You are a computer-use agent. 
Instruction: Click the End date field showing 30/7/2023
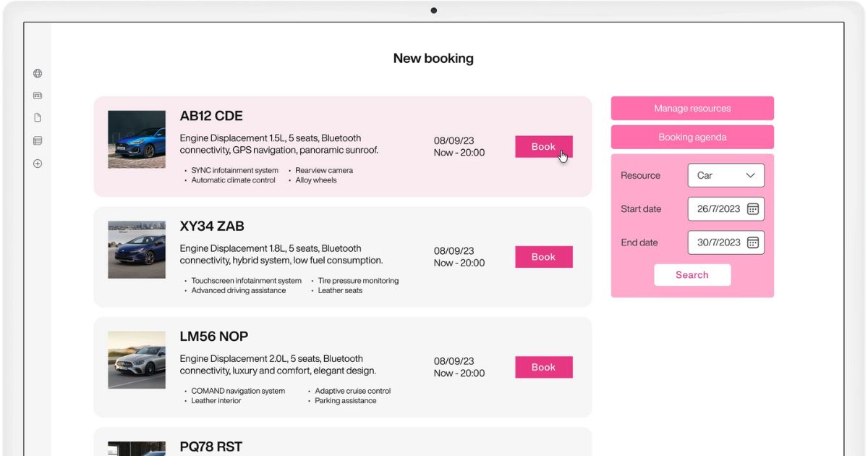click(x=718, y=242)
